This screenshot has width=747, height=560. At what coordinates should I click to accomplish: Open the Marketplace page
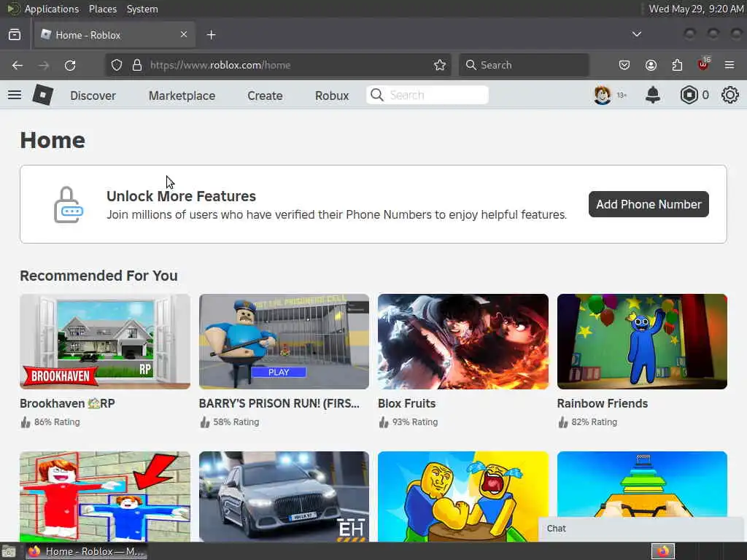[x=182, y=96]
